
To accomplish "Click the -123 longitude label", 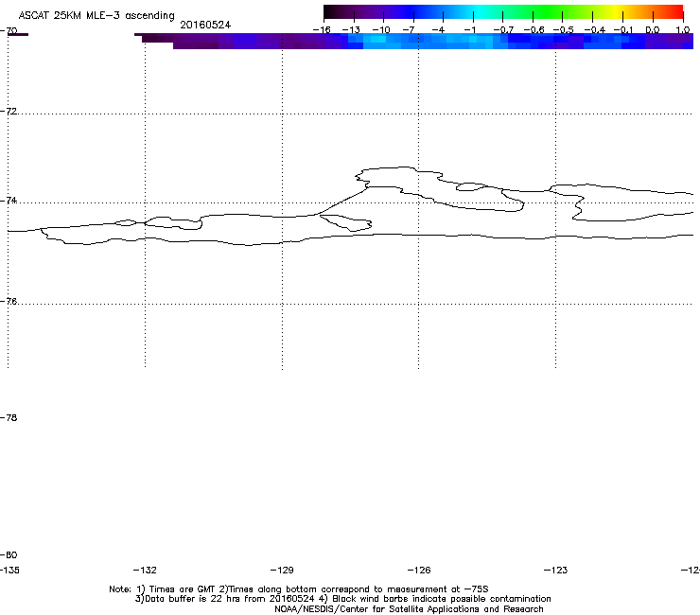I will 555,570.
